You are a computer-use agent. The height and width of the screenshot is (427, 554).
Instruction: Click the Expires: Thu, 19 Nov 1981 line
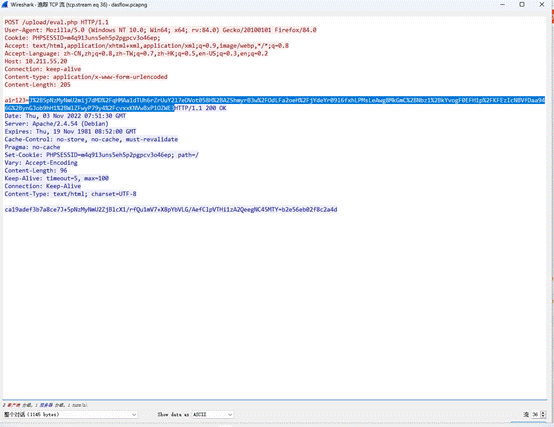pyautogui.click(x=70, y=131)
